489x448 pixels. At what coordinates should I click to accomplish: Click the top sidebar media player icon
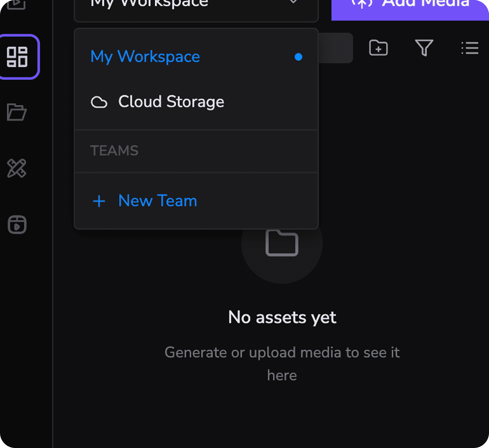(16, 5)
